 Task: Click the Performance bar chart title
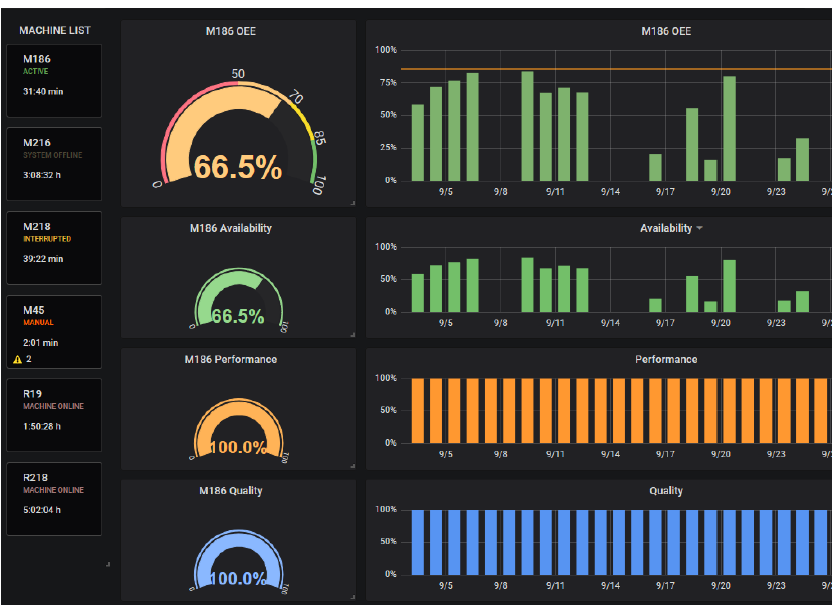pyautogui.click(x=666, y=360)
